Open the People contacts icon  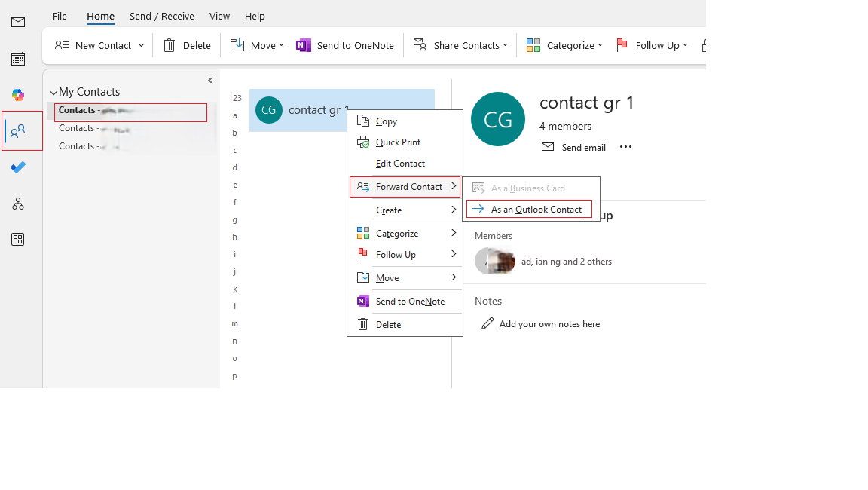coord(18,131)
